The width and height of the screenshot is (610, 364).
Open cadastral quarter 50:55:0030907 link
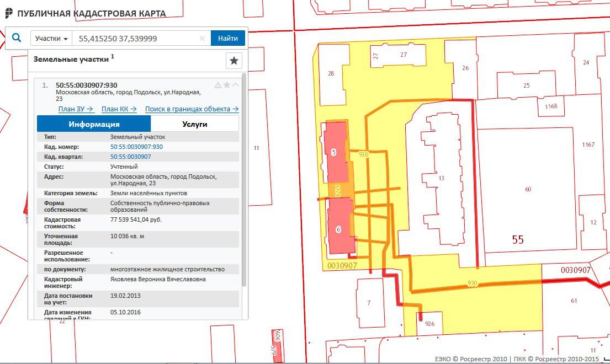[x=130, y=157]
